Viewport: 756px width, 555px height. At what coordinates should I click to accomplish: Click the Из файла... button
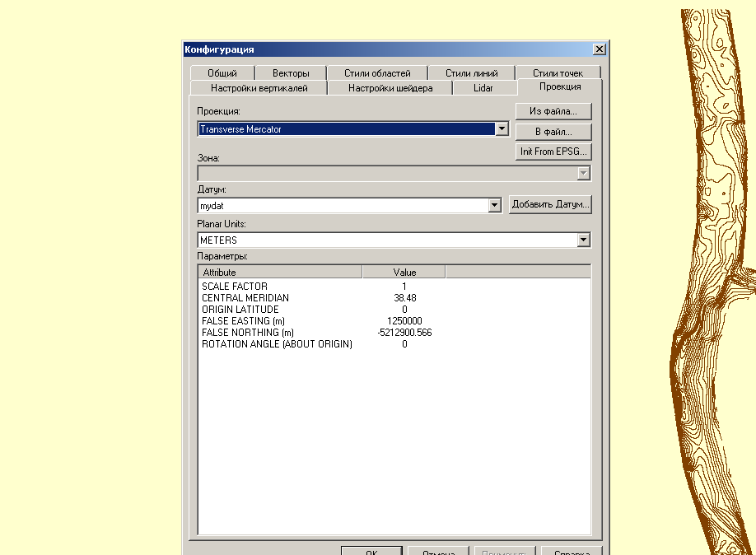[553, 111]
